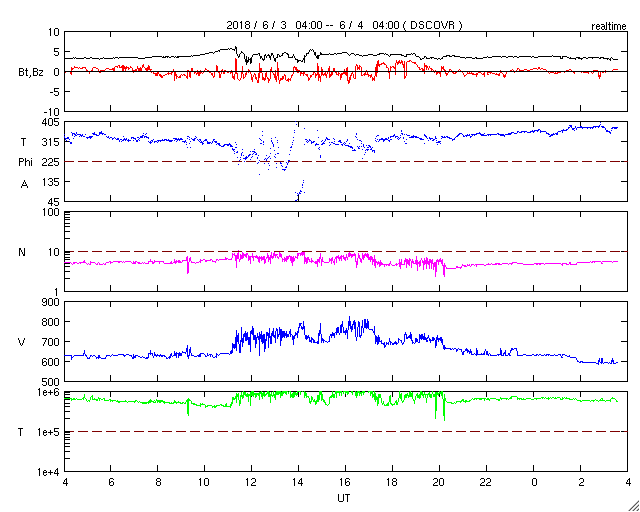Click the '600' tick on the V axis
Image resolution: width=640 pixels, height=512 pixels.
pos(51,362)
